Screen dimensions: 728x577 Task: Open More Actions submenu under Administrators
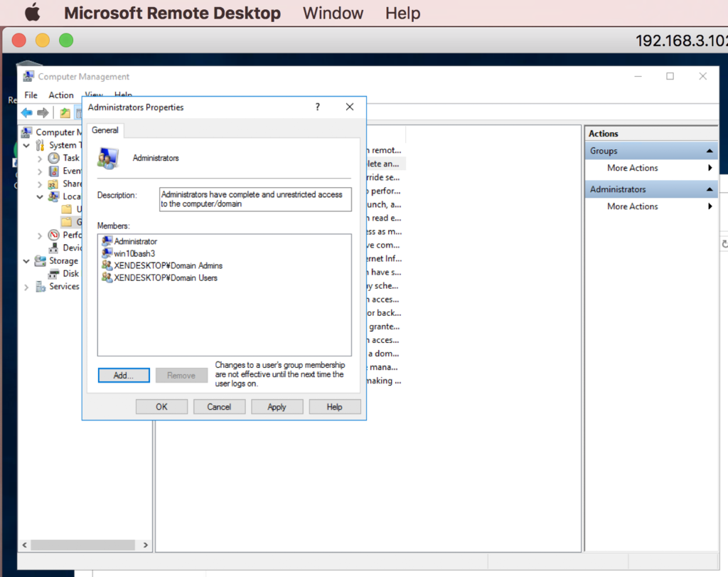point(651,206)
